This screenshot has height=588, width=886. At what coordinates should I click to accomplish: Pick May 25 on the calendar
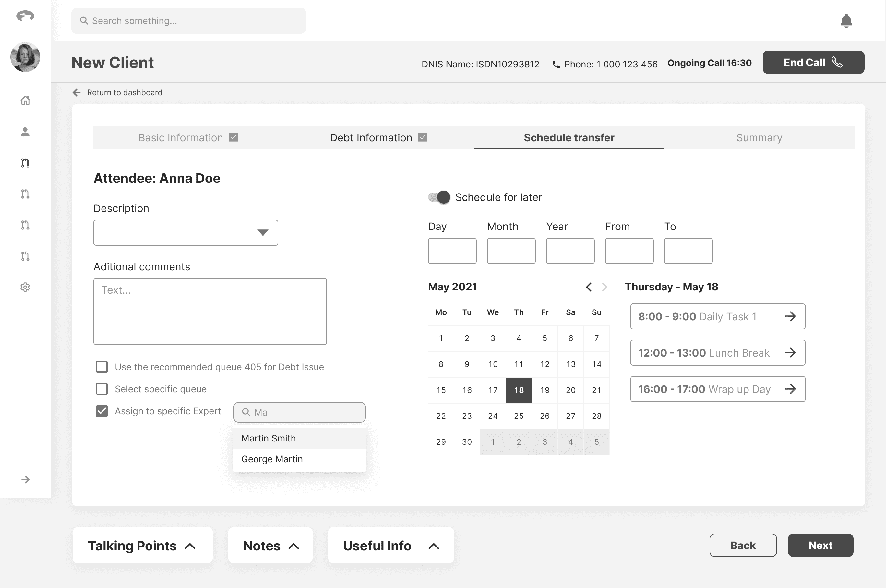click(518, 416)
